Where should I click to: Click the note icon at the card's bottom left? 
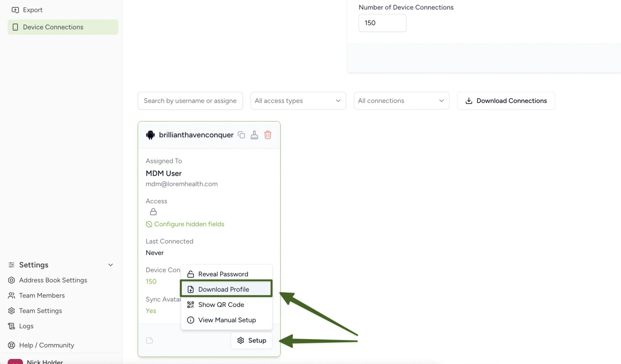(149, 340)
